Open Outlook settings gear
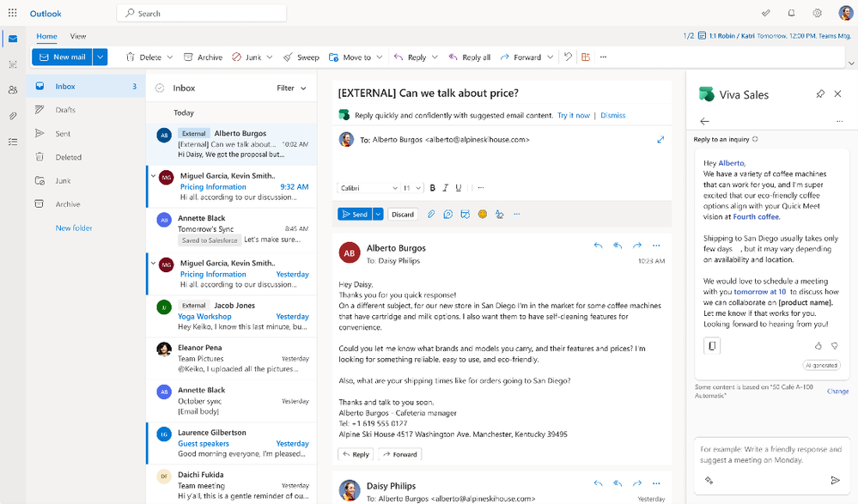 (x=817, y=13)
